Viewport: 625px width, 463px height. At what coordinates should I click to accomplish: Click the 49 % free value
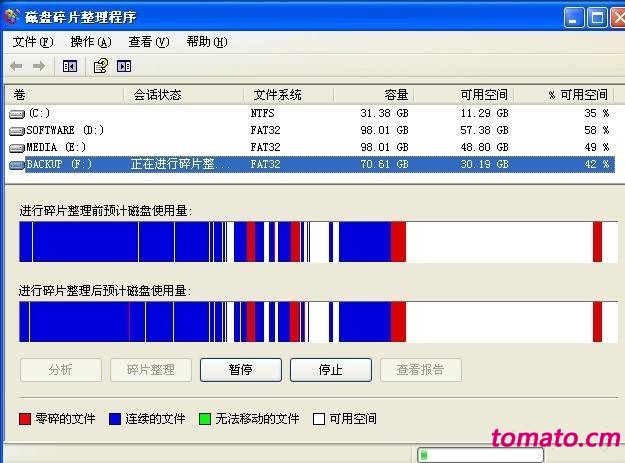[597, 147]
